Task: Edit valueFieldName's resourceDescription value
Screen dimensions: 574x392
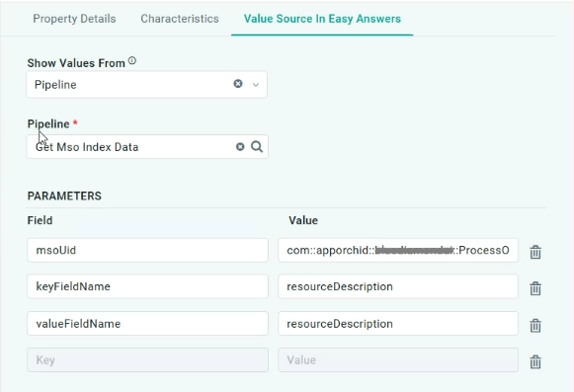Action: (x=398, y=324)
